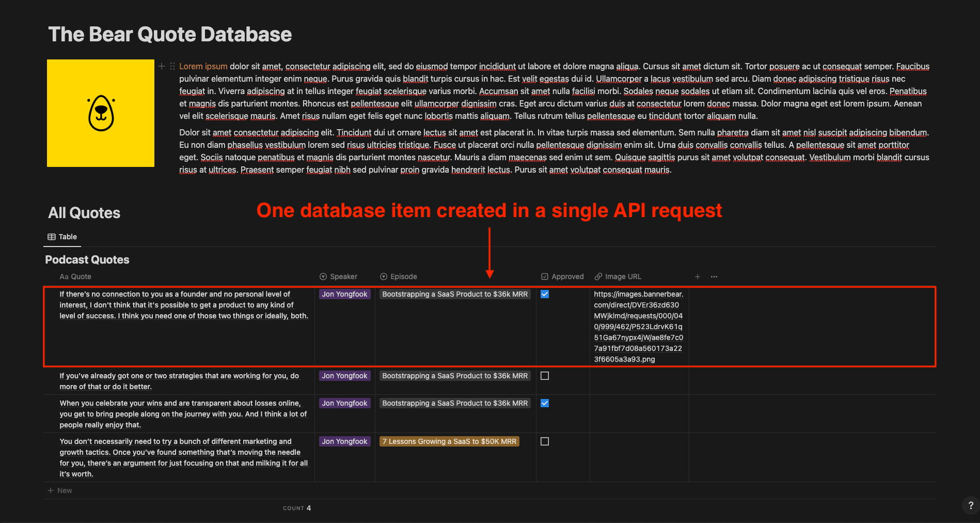Open the three-dot table options menu
This screenshot has width=980, height=523.
(x=714, y=276)
